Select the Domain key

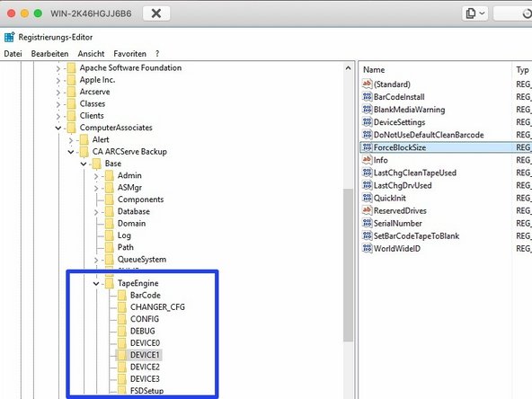pos(131,224)
